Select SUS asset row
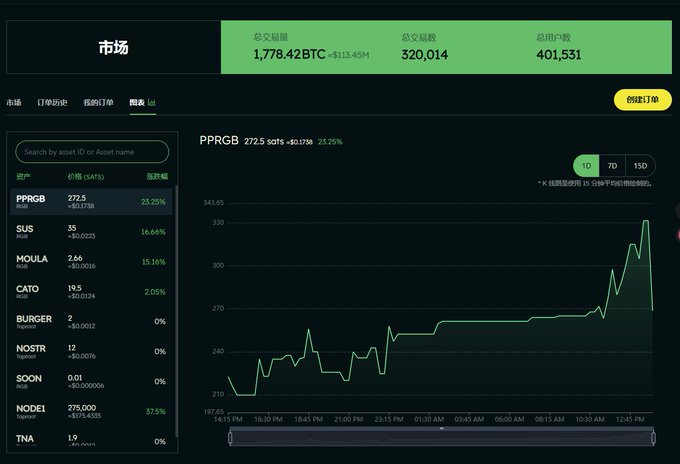 [91, 232]
